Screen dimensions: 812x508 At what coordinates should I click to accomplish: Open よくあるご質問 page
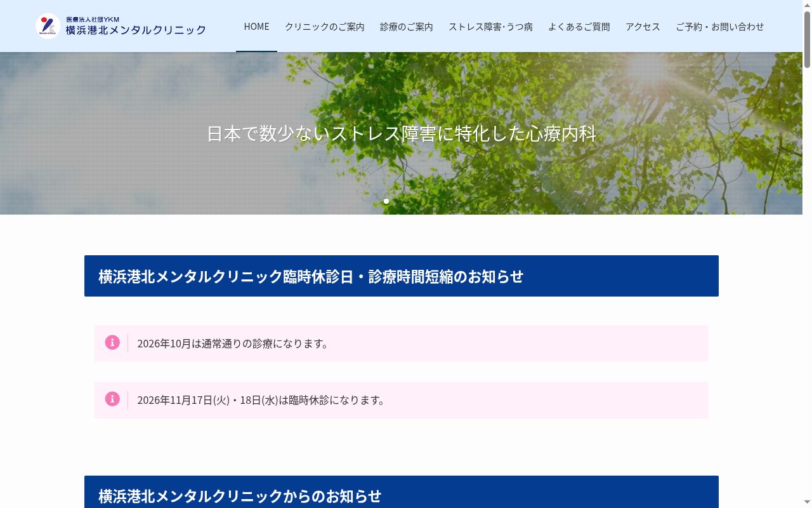pos(579,26)
